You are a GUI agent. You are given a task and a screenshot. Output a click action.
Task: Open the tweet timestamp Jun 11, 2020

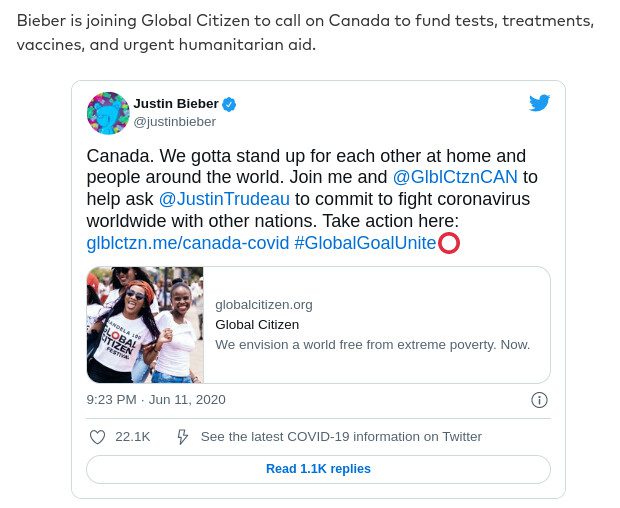[156, 400]
